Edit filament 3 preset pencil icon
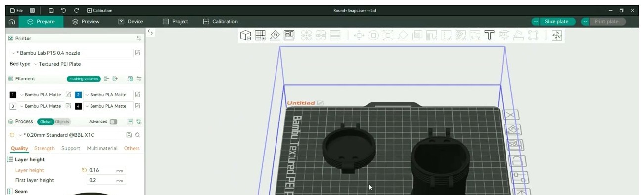644x195 pixels. tap(68, 106)
